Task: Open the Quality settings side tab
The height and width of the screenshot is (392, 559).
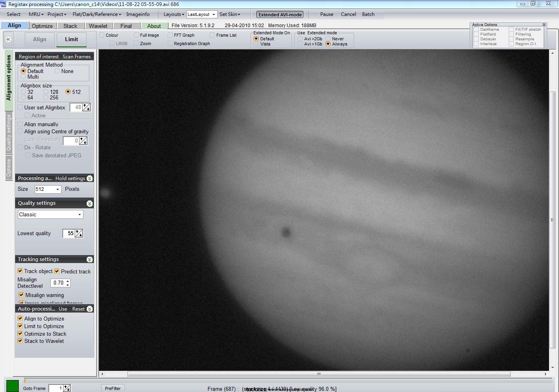Action: pos(9,133)
